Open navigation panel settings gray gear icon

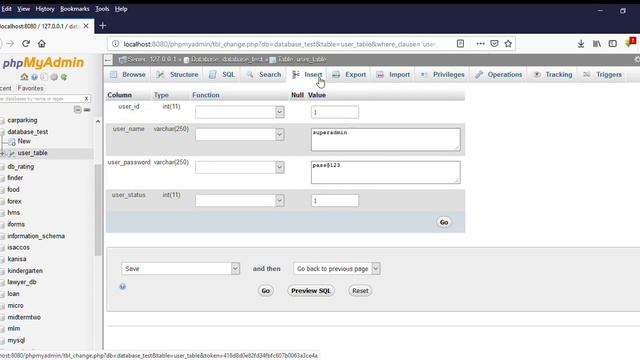pyautogui.click(x=54, y=77)
